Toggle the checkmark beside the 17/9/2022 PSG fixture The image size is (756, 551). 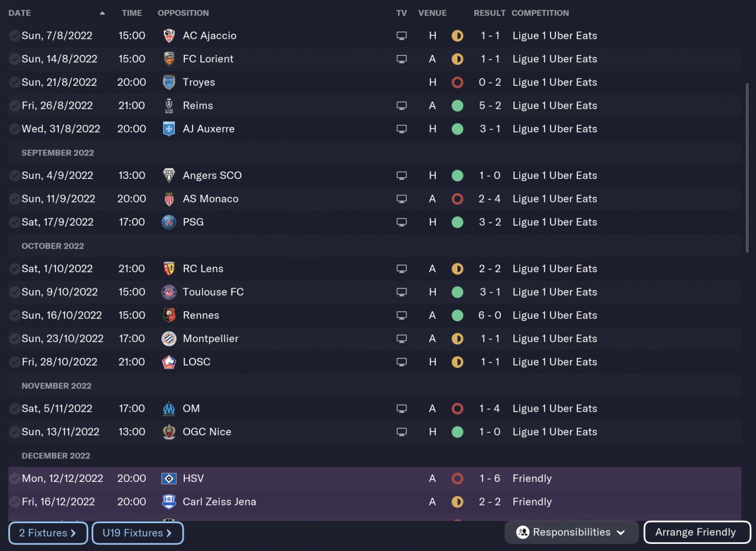coord(14,223)
